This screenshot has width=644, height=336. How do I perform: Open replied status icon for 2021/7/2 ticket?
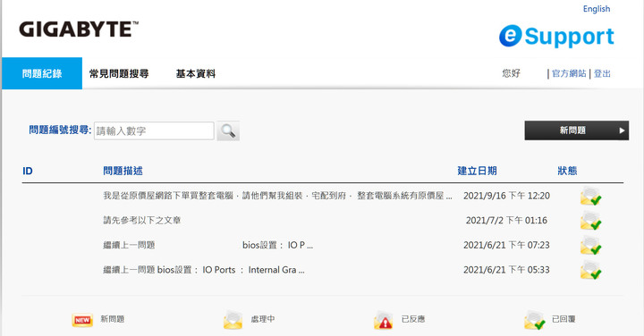point(590,221)
